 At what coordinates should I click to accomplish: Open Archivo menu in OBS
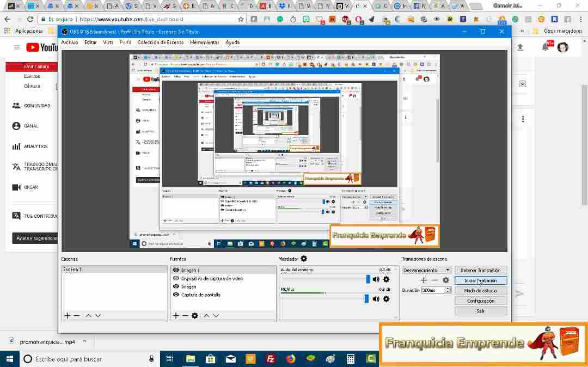pos(69,42)
